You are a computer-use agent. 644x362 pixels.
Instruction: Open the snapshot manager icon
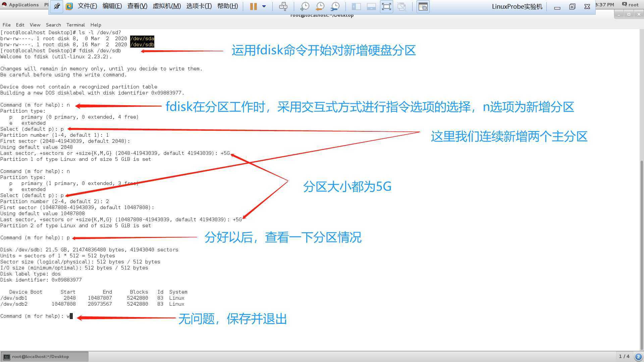click(335, 6)
